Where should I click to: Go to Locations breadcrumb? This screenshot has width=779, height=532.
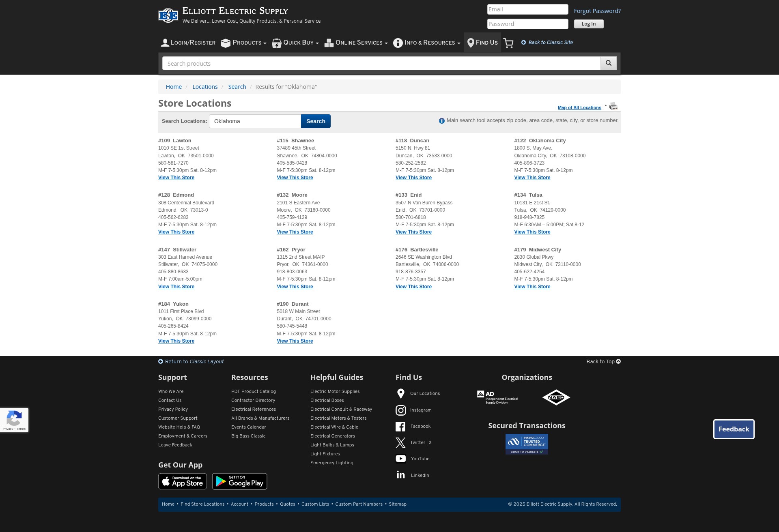pos(205,87)
